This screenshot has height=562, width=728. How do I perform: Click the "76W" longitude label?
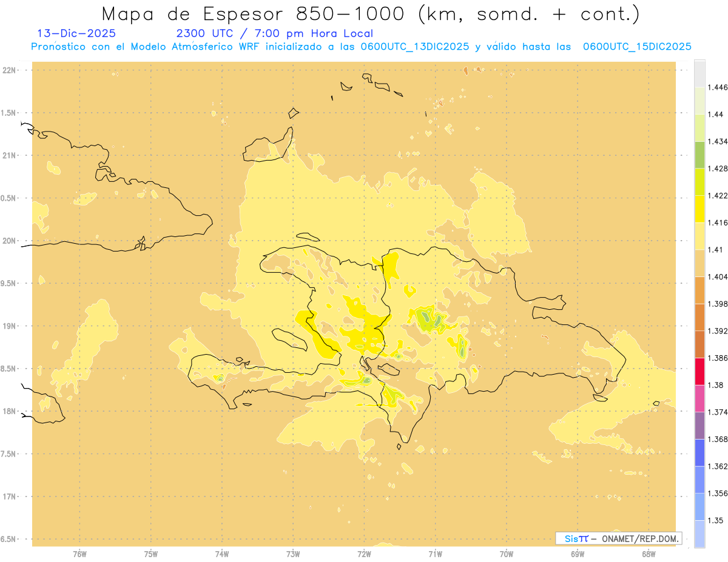pyautogui.click(x=79, y=555)
